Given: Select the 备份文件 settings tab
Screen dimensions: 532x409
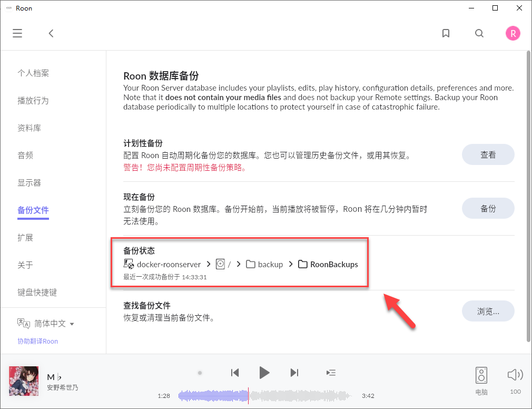Looking at the screenshot, I should point(33,210).
